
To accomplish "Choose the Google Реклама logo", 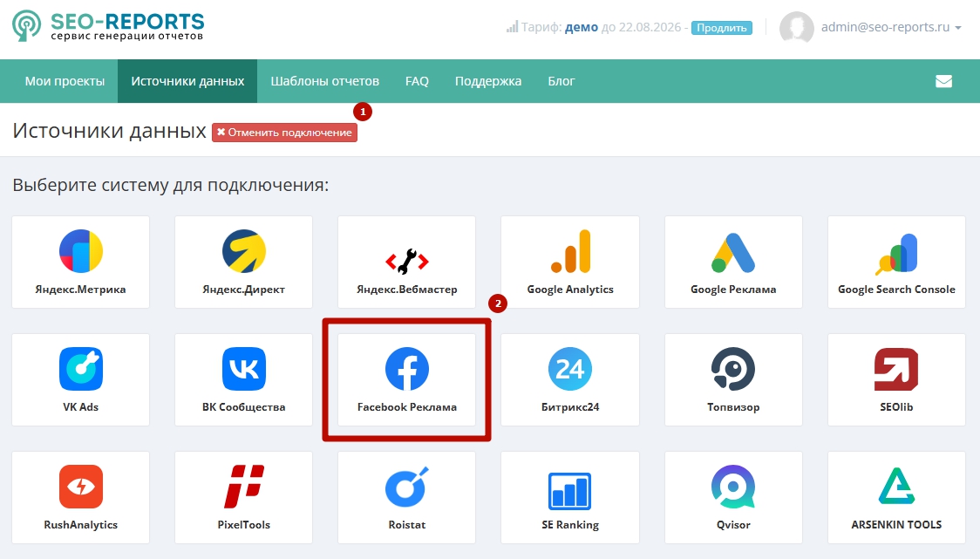I will (x=733, y=253).
